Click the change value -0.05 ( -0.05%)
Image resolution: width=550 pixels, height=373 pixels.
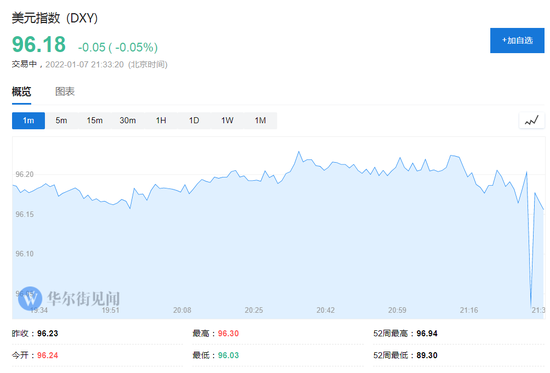pyautogui.click(x=118, y=47)
